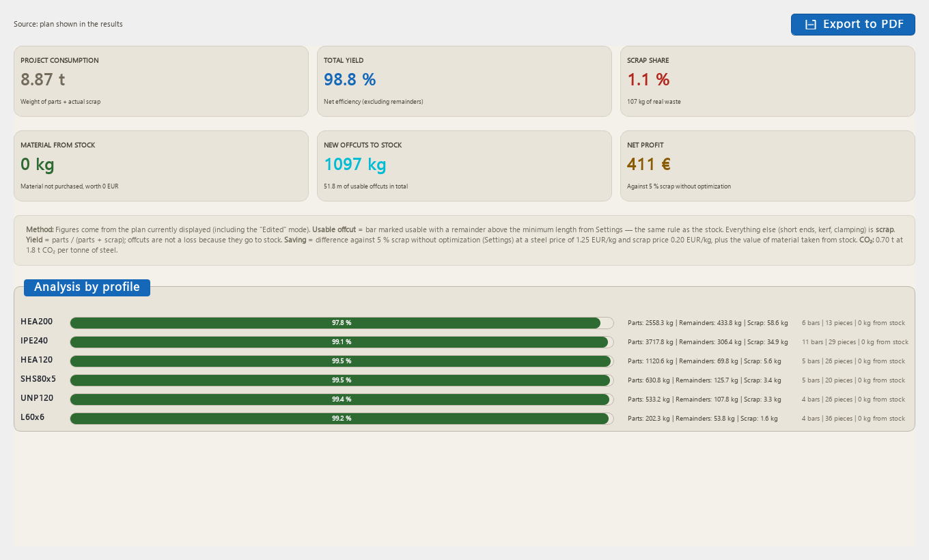This screenshot has width=929, height=560.
Task: Click the HEA120 yield progress bar
Action: 342,361
